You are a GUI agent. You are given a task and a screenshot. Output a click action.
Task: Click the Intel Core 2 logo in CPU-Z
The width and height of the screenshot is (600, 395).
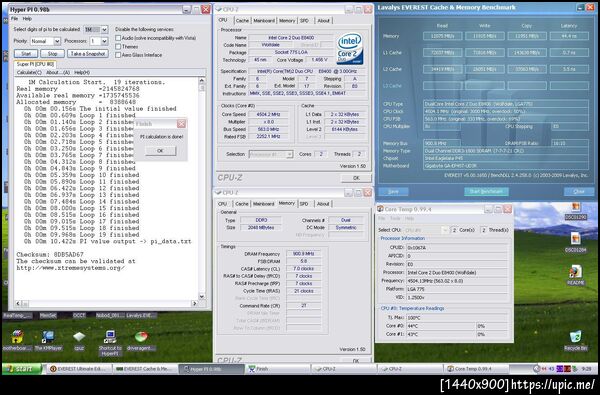click(350, 49)
